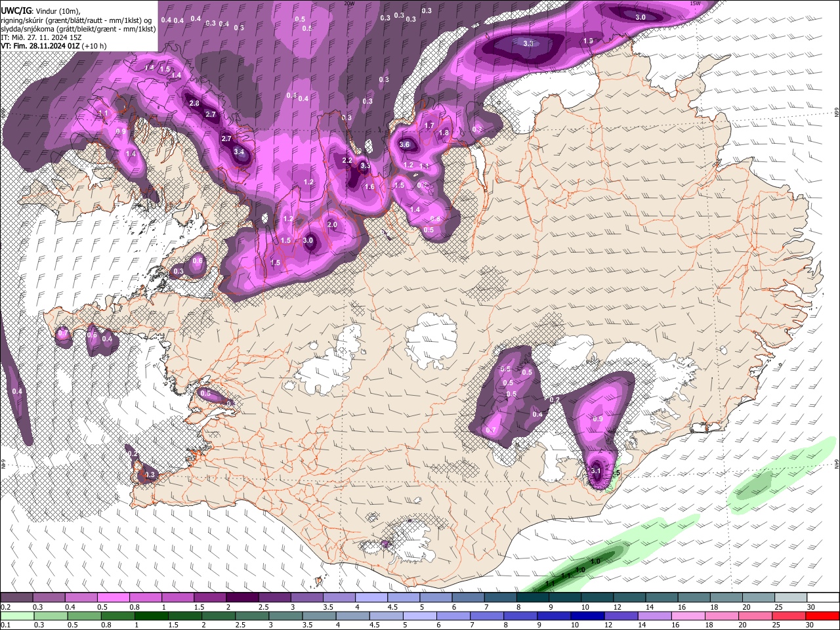Click the 'slydda/snjókoma' legend description line
This screenshot has height=630, width=840.
click(78, 29)
